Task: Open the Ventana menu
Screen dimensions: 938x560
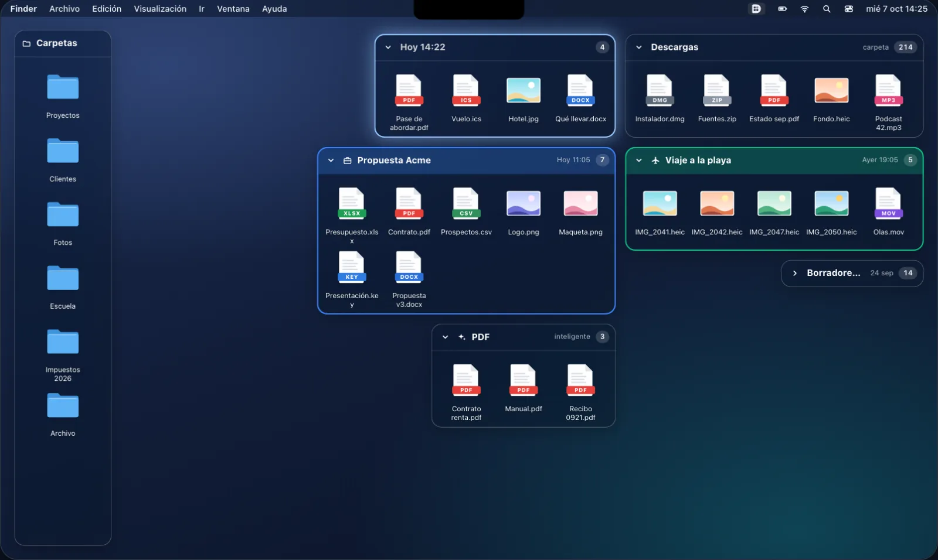Action: click(x=233, y=9)
